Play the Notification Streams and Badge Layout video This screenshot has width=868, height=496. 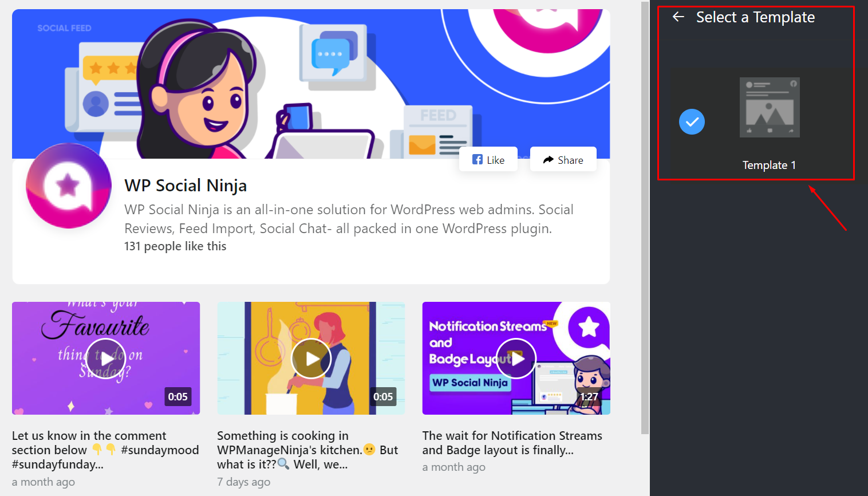coord(516,359)
